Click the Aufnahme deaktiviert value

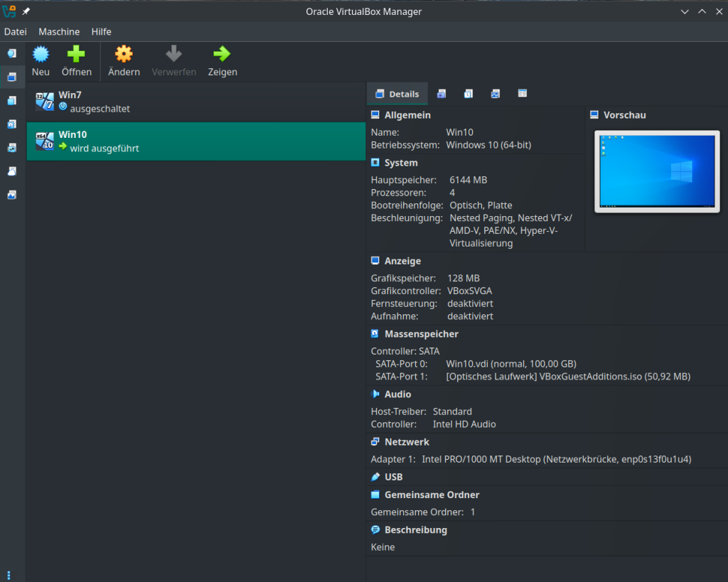pos(470,316)
